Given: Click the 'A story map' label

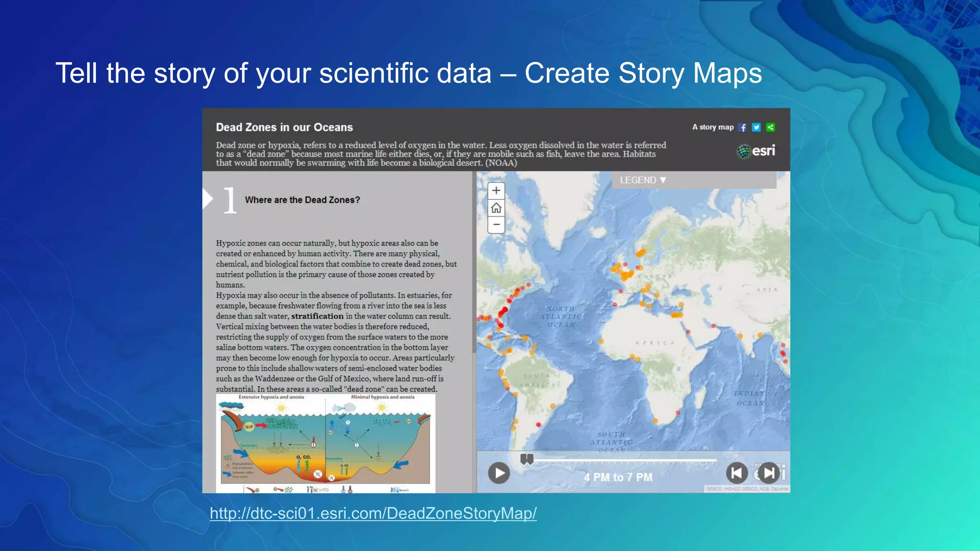Looking at the screenshot, I should pos(713,127).
